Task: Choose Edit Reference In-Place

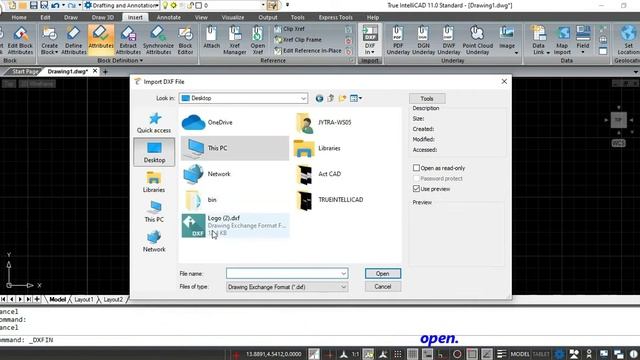Action: (x=307, y=51)
